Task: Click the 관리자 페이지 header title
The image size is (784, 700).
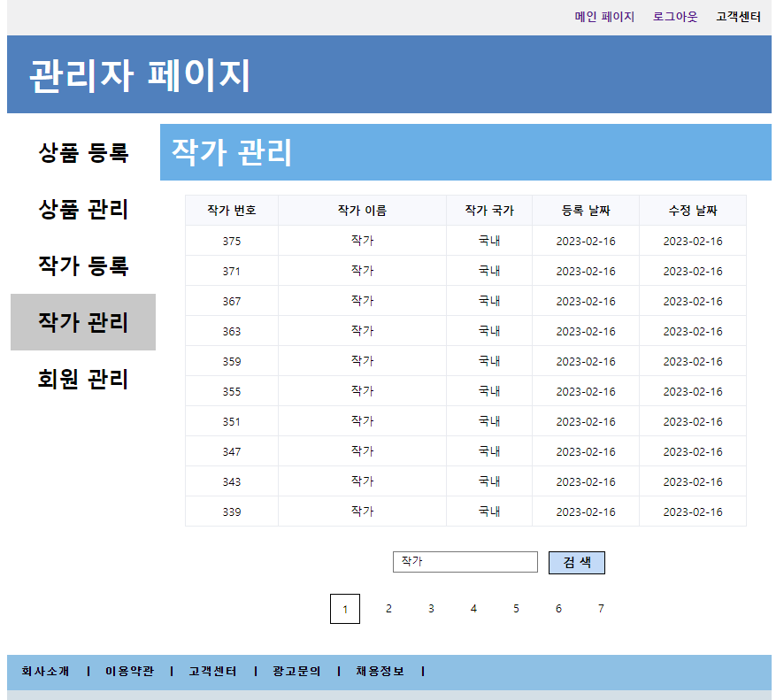Action: pyautogui.click(x=140, y=75)
